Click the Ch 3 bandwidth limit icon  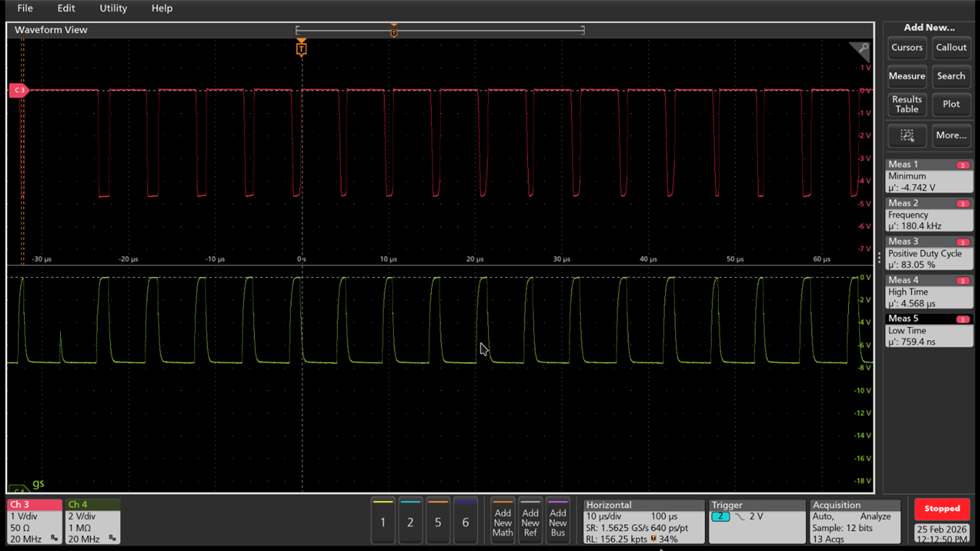coord(54,539)
